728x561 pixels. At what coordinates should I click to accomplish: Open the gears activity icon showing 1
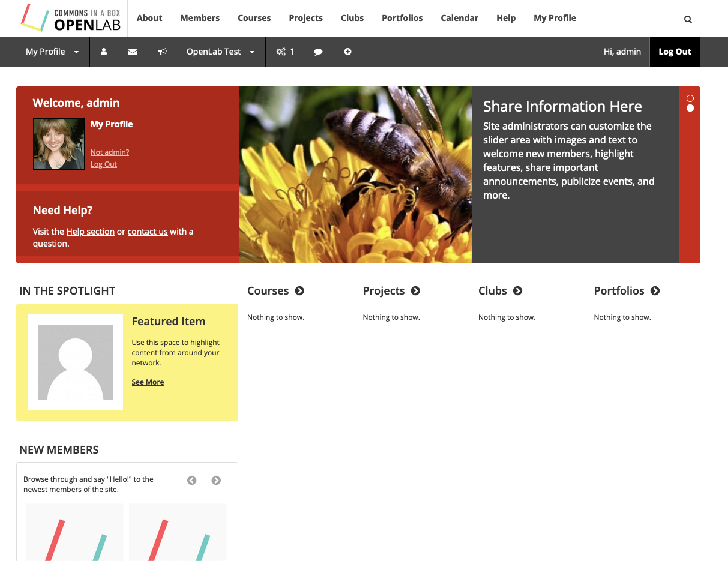click(285, 52)
